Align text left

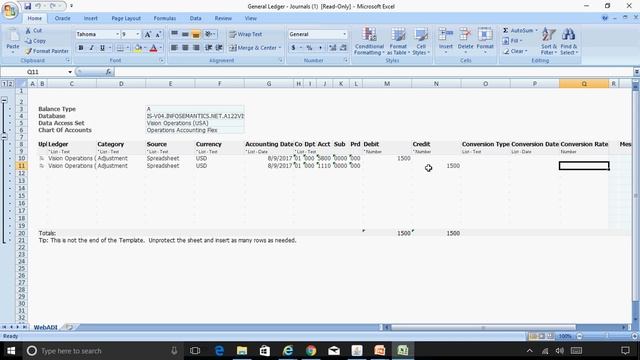click(x=174, y=48)
